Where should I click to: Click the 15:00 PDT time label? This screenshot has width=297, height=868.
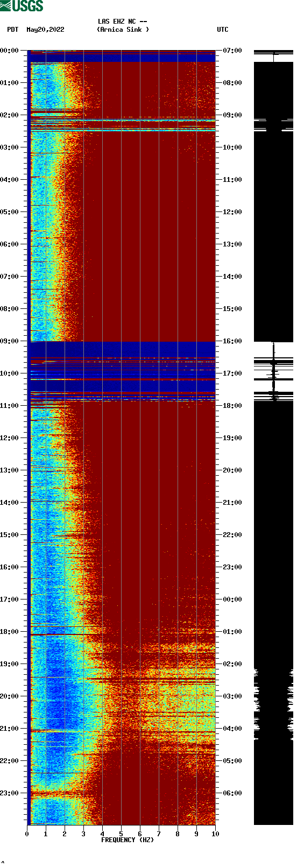9,535
